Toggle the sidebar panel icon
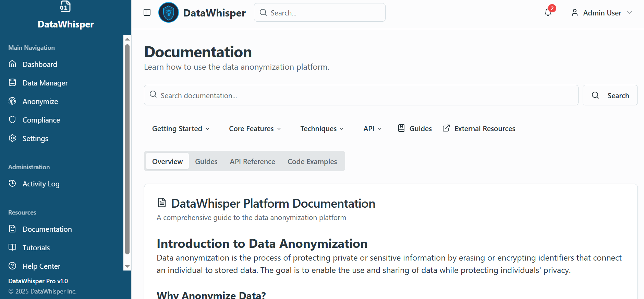 tap(147, 13)
